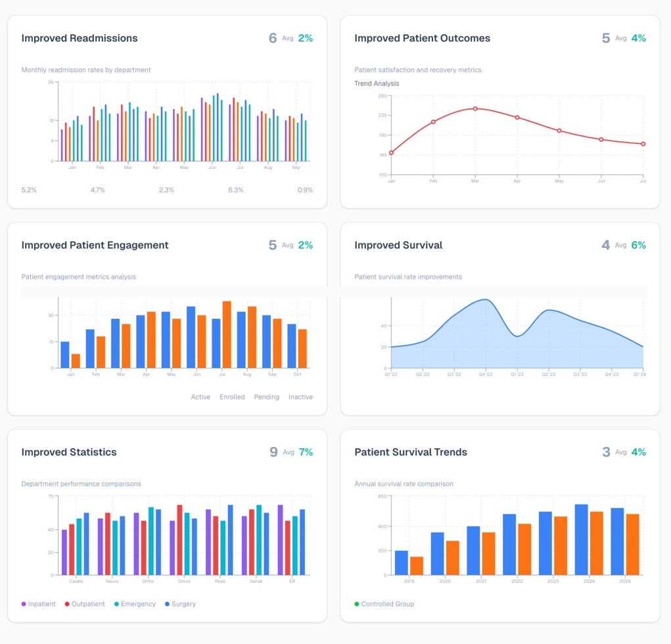671x644 pixels.
Task: Select the Jan data point on trend line
Action: [x=391, y=152]
